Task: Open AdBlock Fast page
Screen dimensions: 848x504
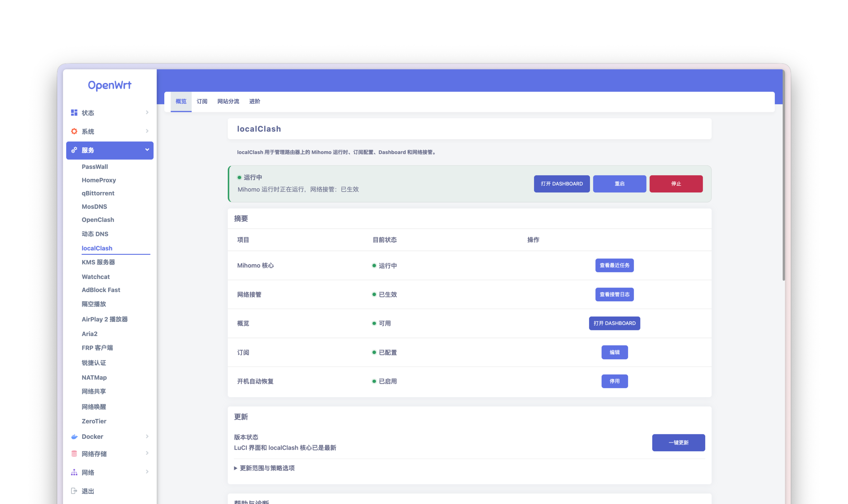Action: point(101,290)
